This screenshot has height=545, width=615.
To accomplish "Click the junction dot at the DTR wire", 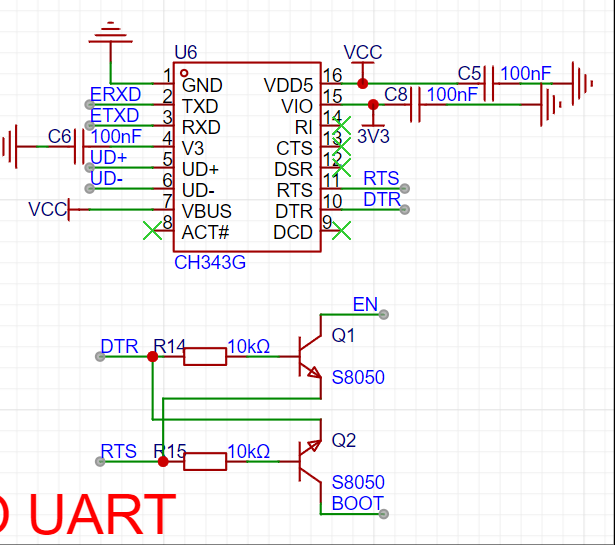I will 153,357.
